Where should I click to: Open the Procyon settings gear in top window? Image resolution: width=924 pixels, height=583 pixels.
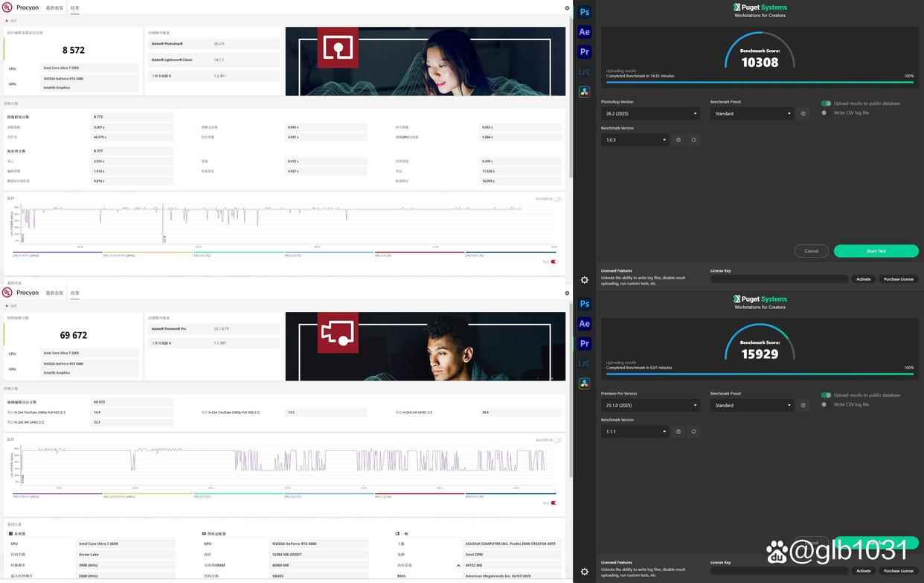click(567, 8)
